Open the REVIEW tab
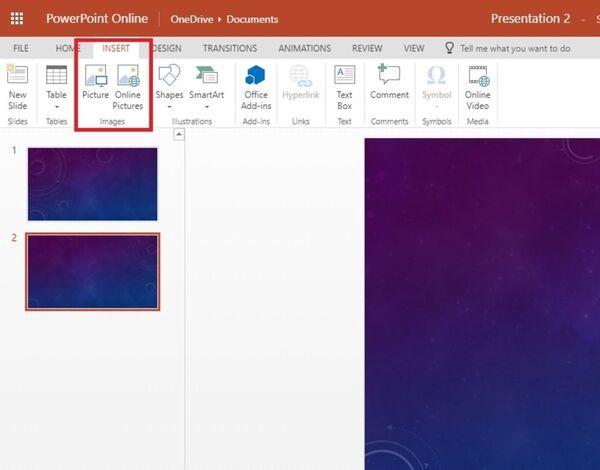Viewport: 600px width, 470px height. pos(367,48)
